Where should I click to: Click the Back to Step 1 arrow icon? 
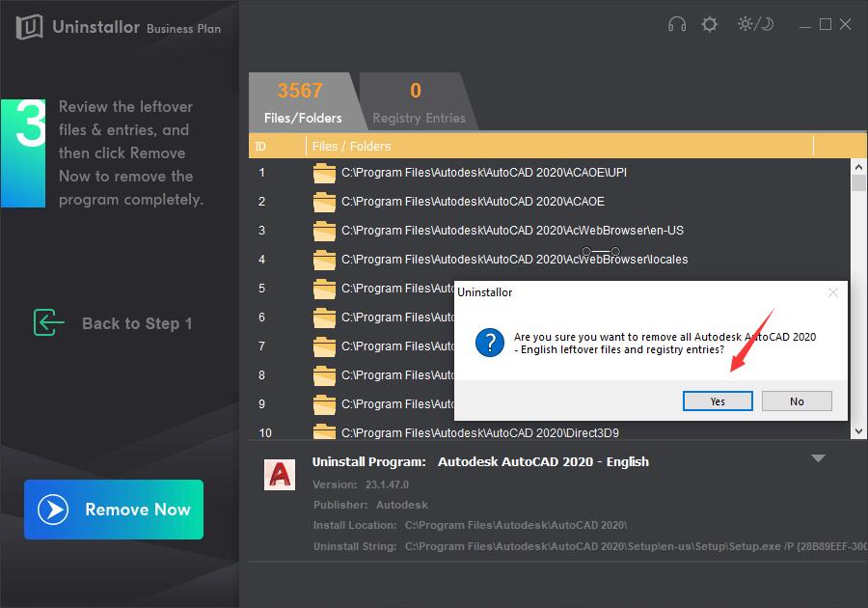click(48, 322)
